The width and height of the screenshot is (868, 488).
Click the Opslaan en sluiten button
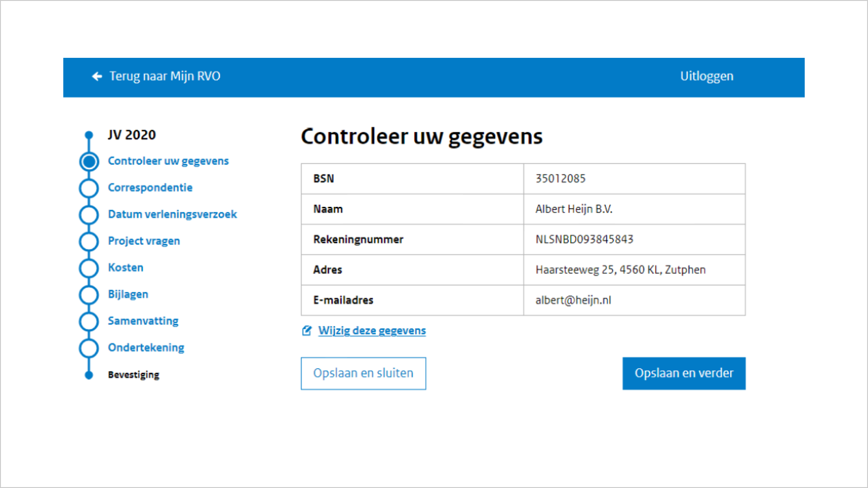[363, 373]
